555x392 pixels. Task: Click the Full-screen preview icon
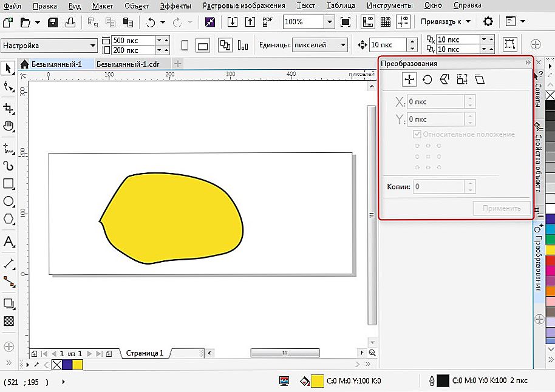click(345, 22)
